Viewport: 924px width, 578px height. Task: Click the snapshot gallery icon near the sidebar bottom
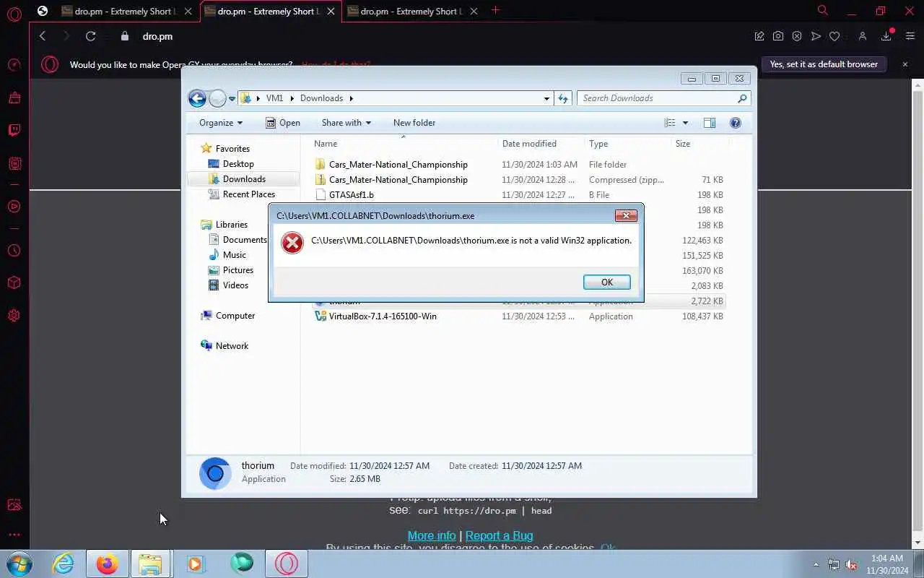pyautogui.click(x=14, y=505)
